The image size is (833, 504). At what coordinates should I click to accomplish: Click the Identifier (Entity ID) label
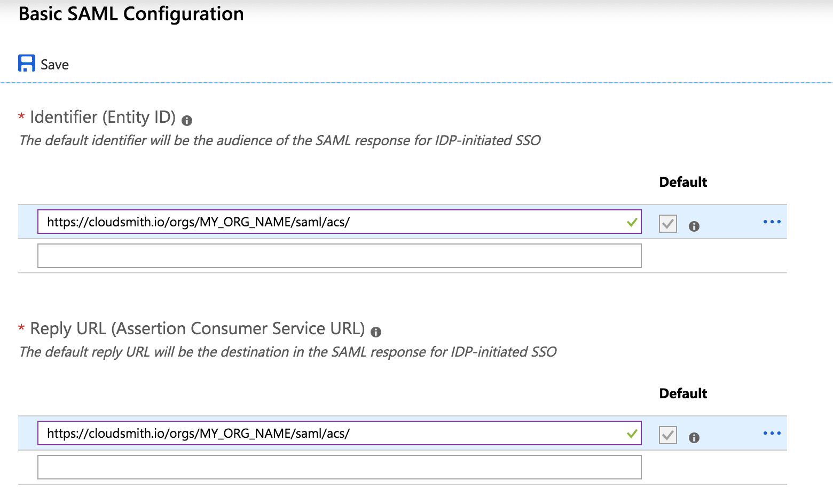pos(103,117)
